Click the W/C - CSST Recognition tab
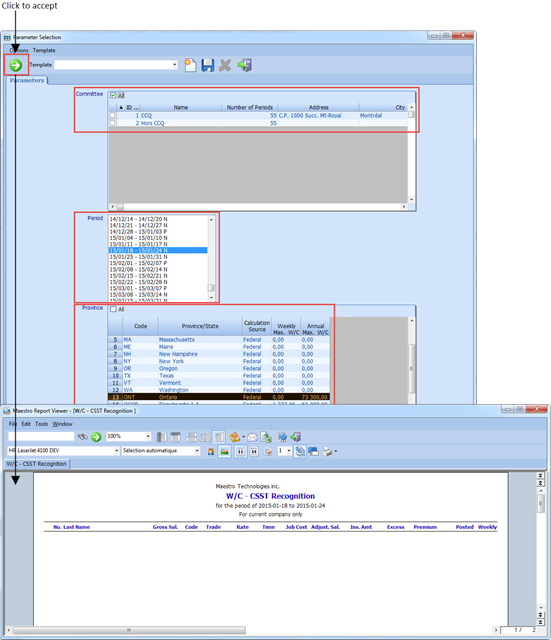This screenshot has width=551, height=640. point(37,464)
